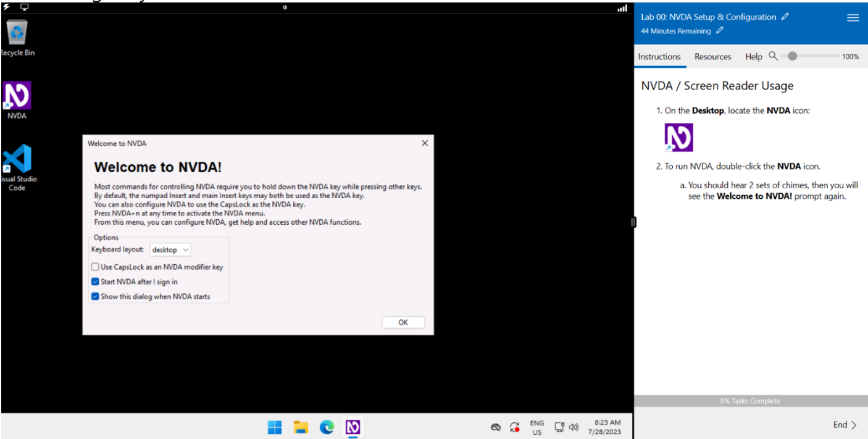Image resolution: width=868 pixels, height=439 pixels.
Task: Click the End button to finish lab
Action: 845,425
